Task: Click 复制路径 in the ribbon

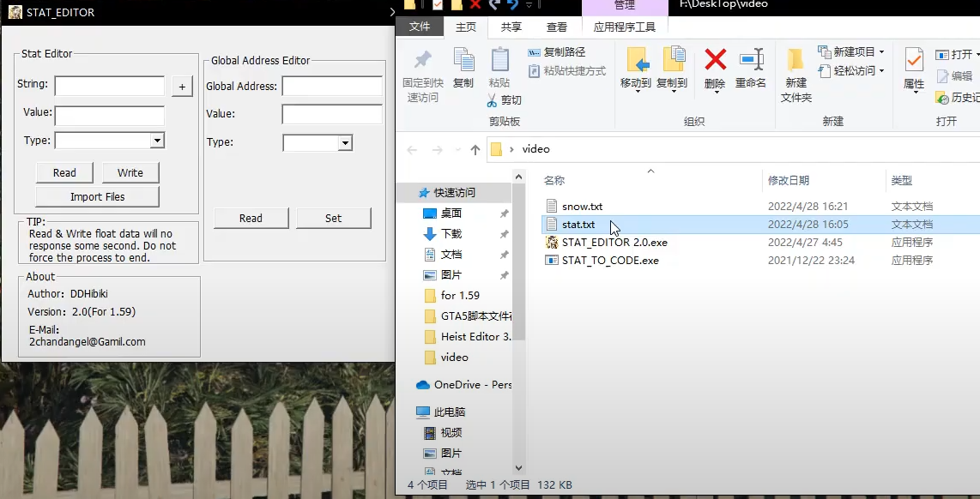Action: pyautogui.click(x=556, y=52)
